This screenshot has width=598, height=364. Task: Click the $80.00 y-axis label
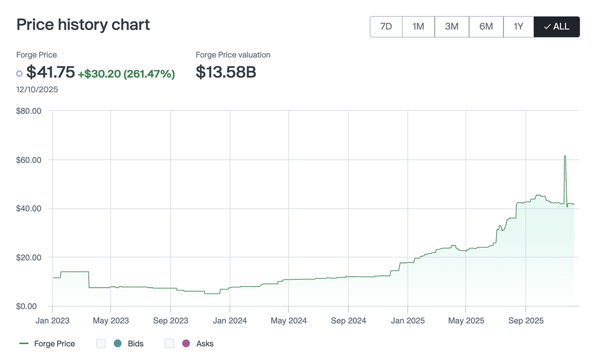coord(28,111)
